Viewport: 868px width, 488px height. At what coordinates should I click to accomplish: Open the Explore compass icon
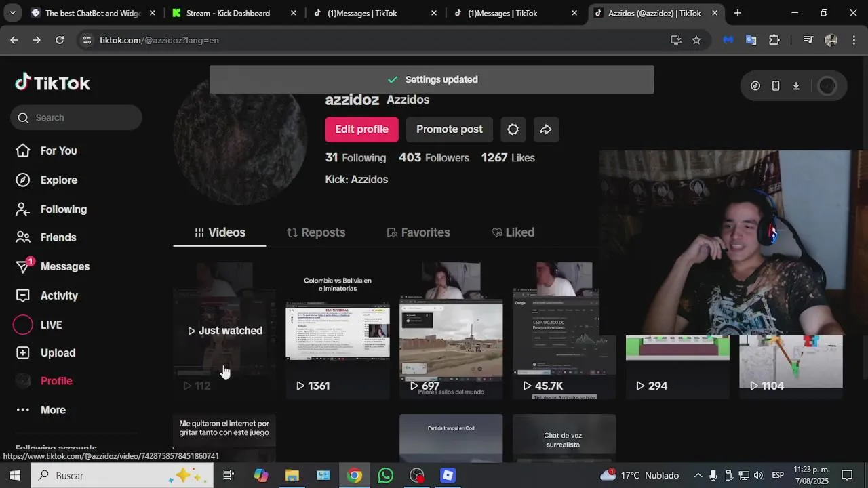[x=23, y=180]
